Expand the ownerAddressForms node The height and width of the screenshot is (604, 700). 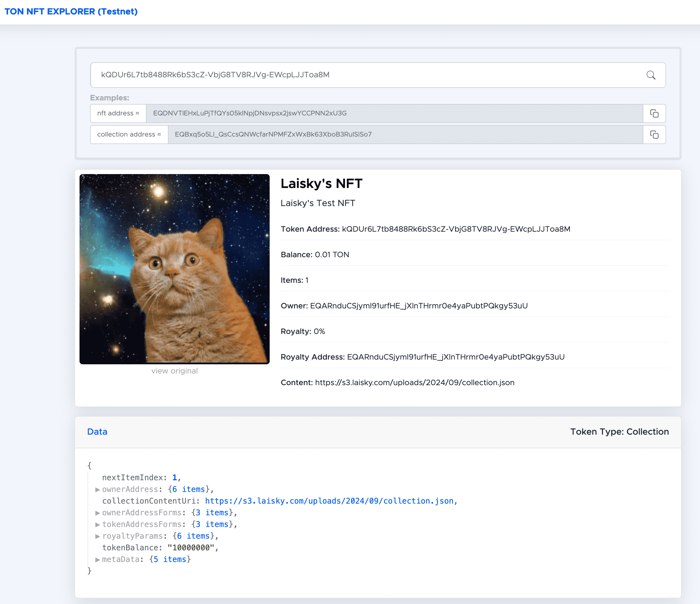coord(97,513)
